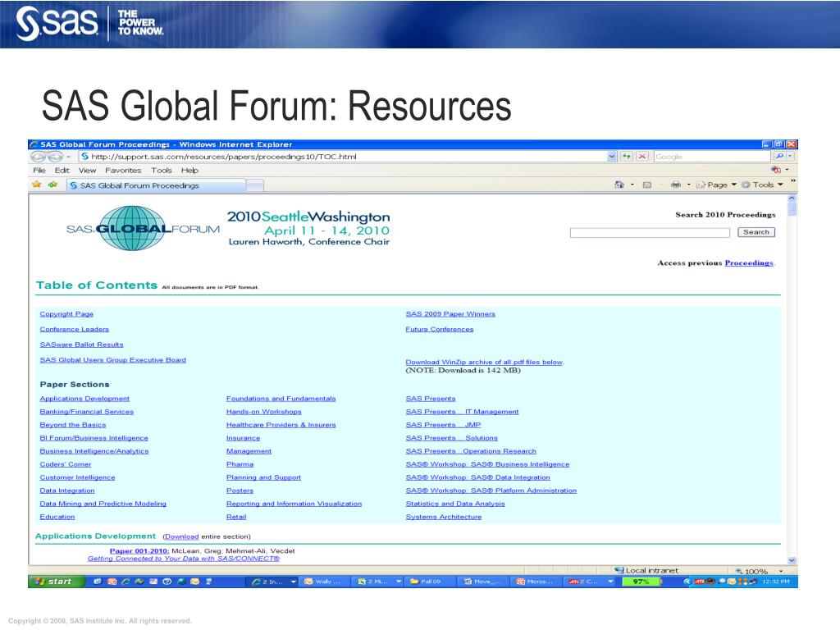This screenshot has width=840, height=630.
Task: Click the Help question-mark quick launch icon
Action: click(x=167, y=582)
